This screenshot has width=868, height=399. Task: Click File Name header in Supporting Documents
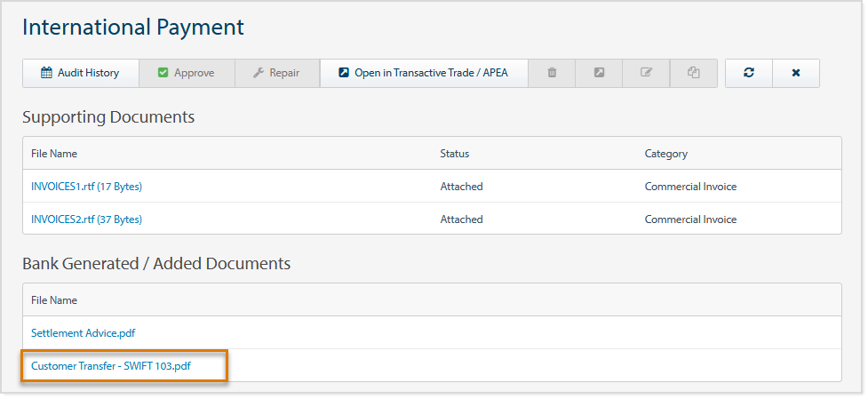pos(54,154)
